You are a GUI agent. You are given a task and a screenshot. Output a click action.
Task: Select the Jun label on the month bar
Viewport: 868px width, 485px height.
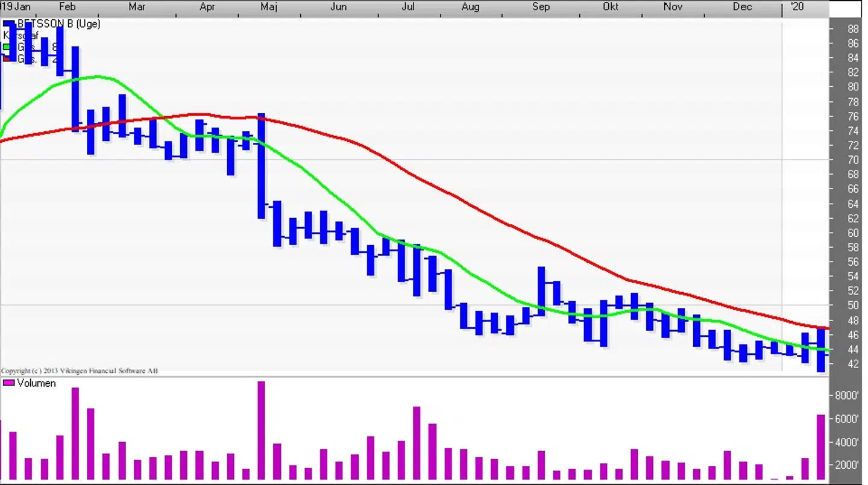tap(338, 7)
